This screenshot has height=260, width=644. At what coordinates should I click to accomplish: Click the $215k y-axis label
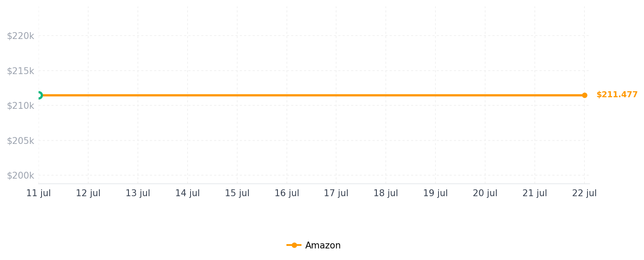(x=20, y=71)
